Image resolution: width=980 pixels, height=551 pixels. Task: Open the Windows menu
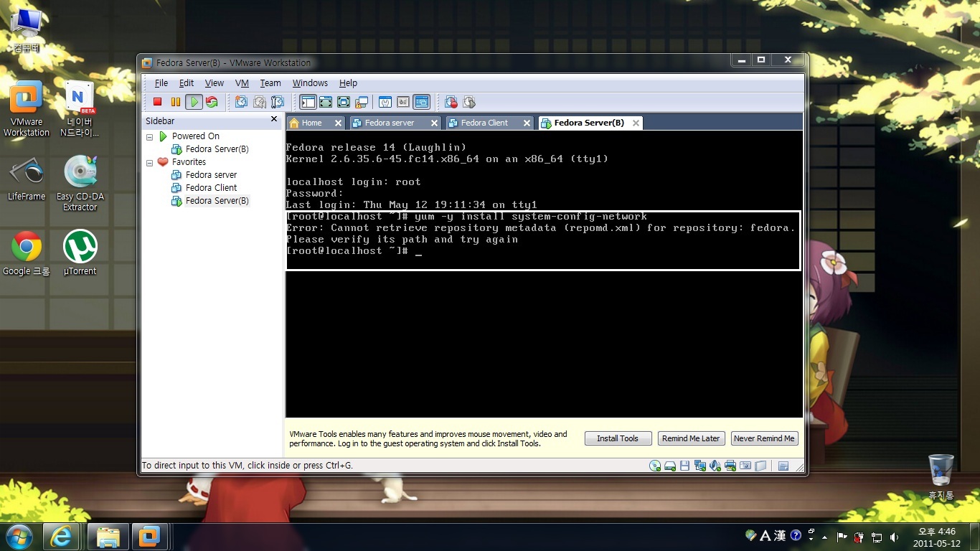coord(310,83)
